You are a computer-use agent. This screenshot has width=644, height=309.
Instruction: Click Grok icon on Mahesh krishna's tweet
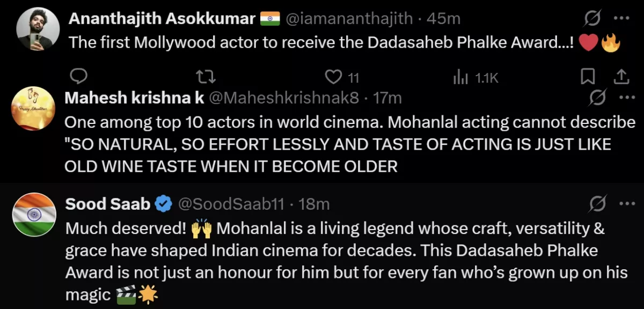597,98
